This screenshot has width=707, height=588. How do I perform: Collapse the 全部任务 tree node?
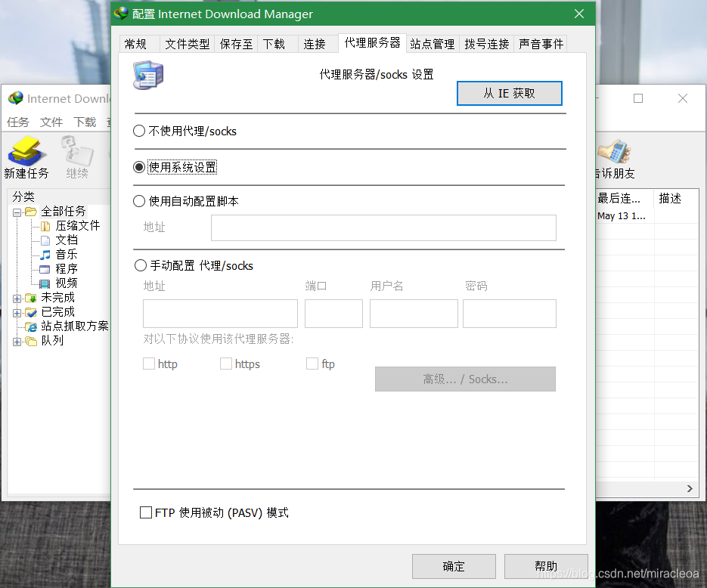tap(17, 212)
